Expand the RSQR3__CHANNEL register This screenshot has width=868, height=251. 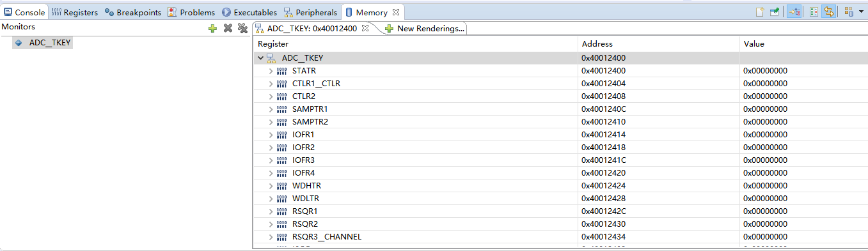click(271, 237)
